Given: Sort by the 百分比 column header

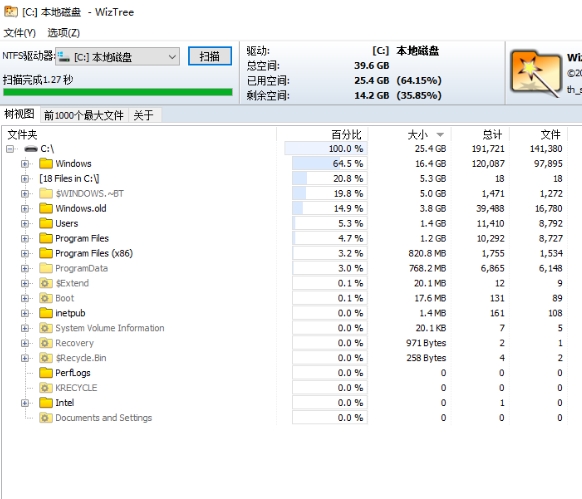Looking at the screenshot, I should 322,134.
